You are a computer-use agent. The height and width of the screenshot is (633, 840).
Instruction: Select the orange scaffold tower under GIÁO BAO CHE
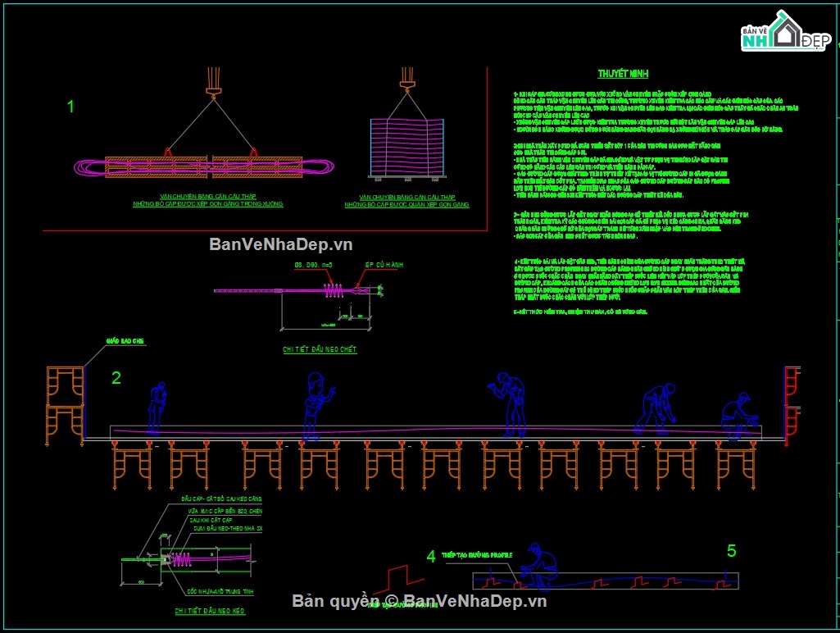(x=65, y=406)
